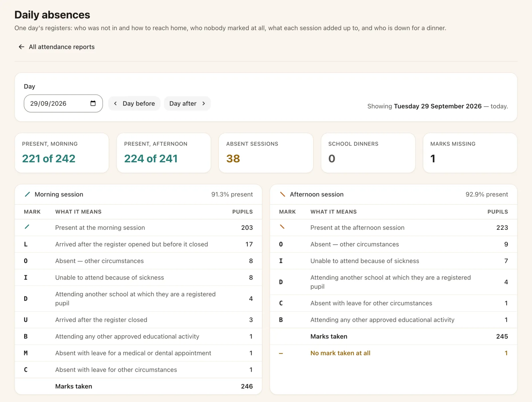Click the right chevron on Day after
This screenshot has height=402, width=532.
[203, 103]
